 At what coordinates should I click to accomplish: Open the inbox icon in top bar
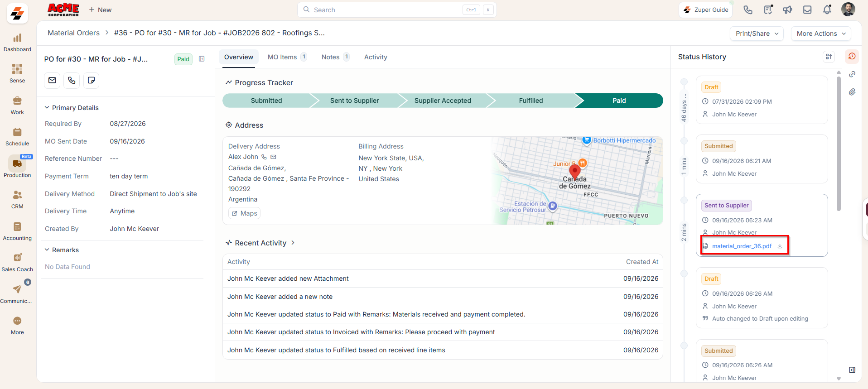(807, 10)
